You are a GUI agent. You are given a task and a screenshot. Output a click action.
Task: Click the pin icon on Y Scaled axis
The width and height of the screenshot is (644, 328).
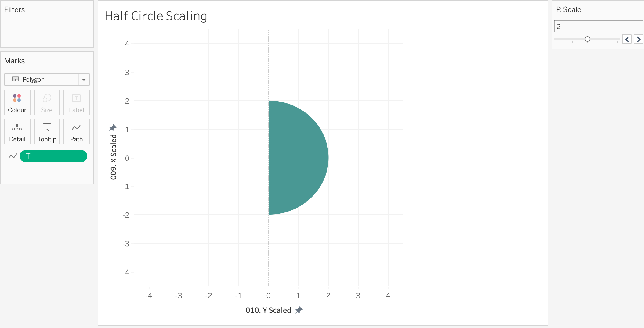click(x=299, y=310)
